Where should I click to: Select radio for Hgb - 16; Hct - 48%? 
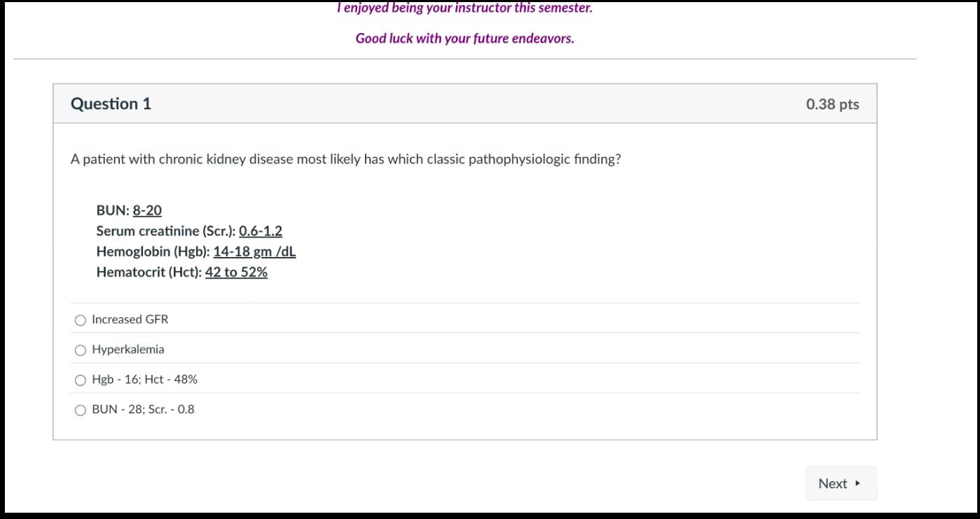coord(81,380)
